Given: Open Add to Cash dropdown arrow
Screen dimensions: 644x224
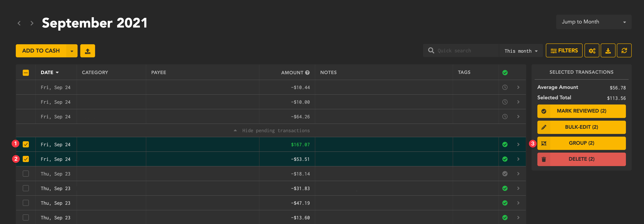Looking at the screenshot, I should 72,51.
